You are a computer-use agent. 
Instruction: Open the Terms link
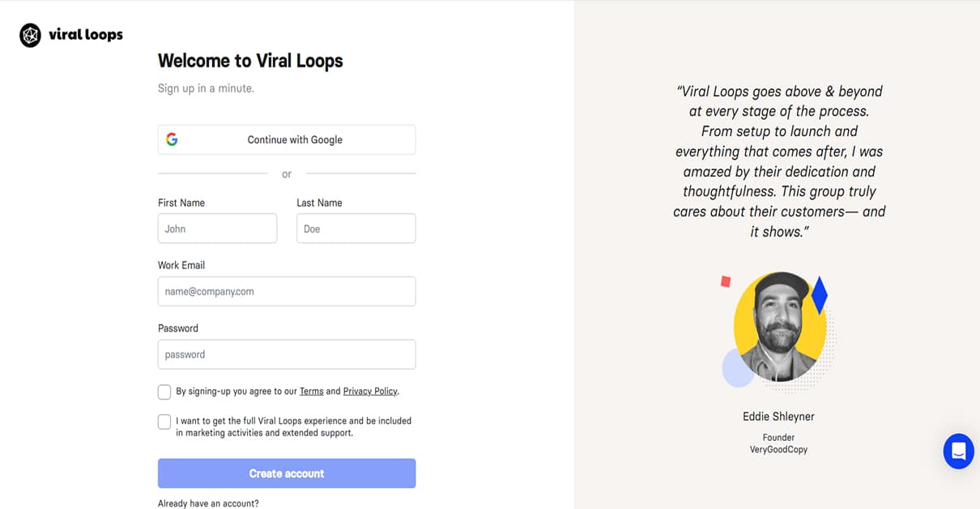coord(312,391)
